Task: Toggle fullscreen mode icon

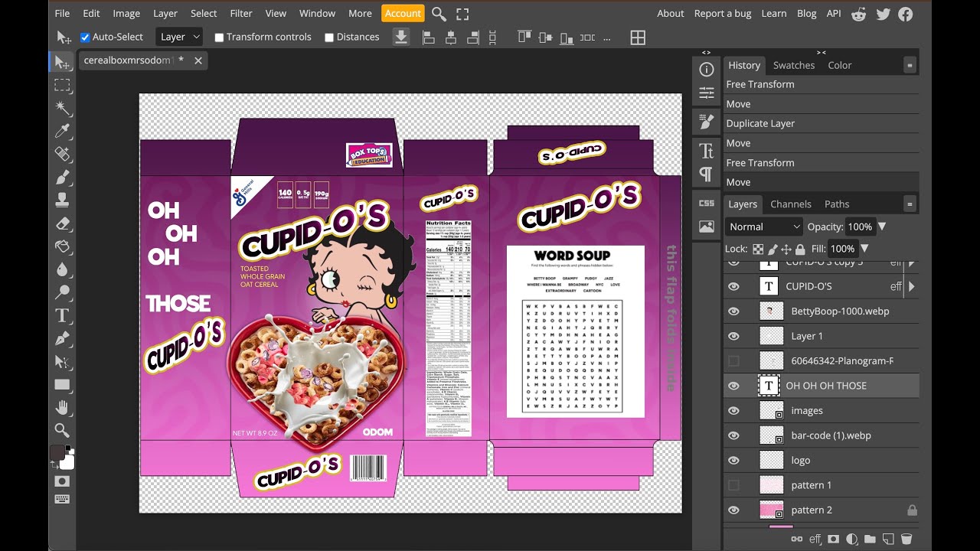Action: point(462,14)
